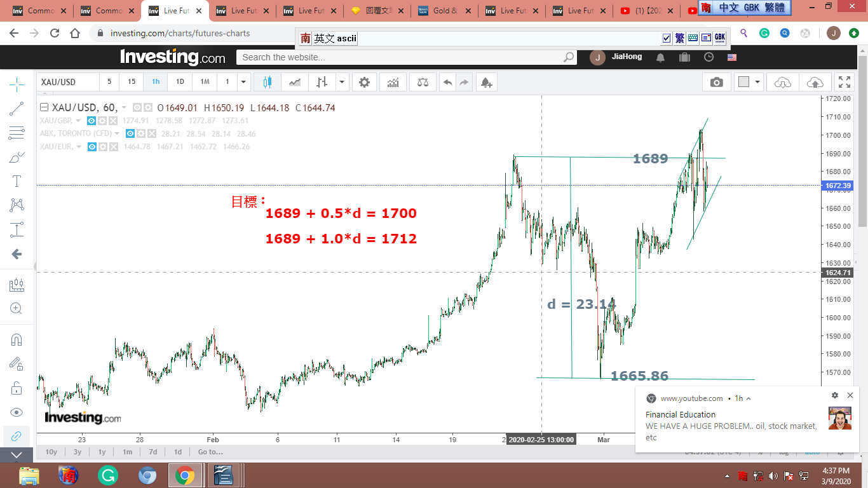Open the indicators panel
This screenshot has height=488, width=868.
393,82
